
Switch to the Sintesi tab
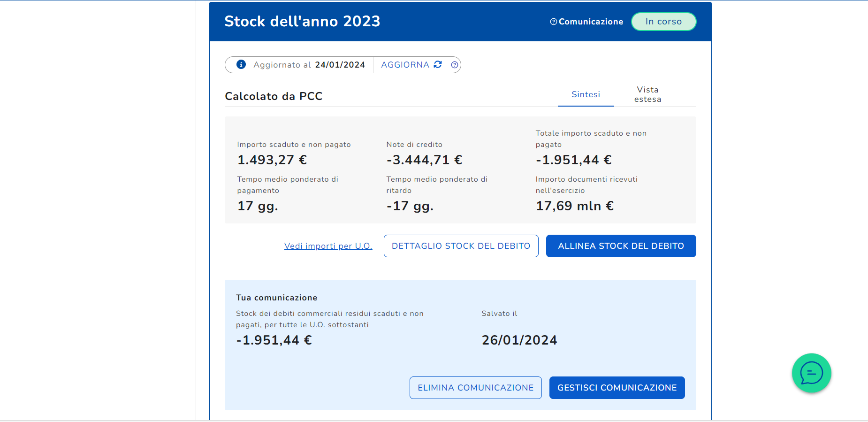pyautogui.click(x=586, y=94)
